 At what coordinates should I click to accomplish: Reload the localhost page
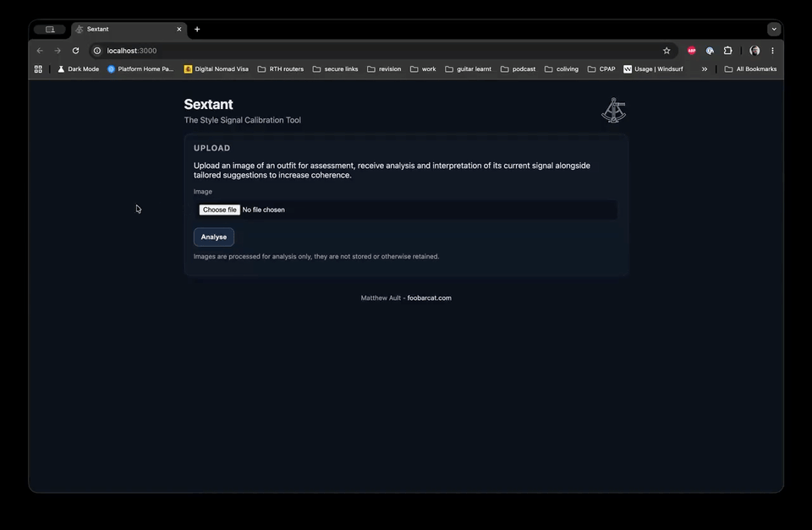75,51
